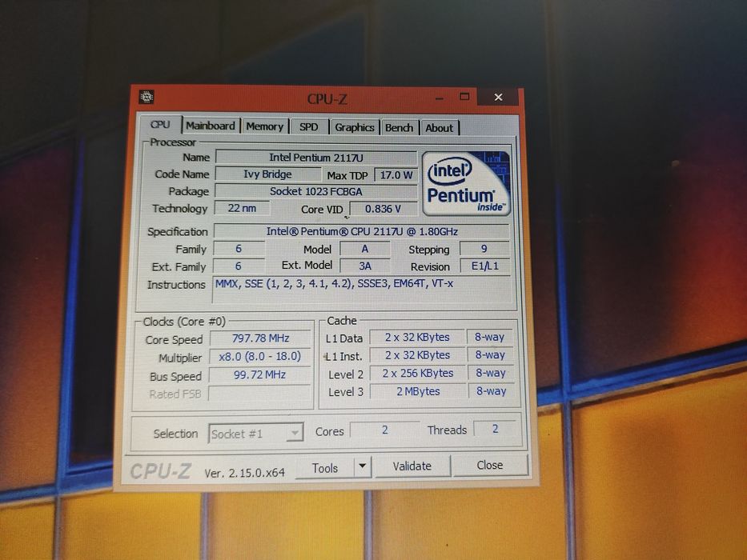
Task: Click the Cores value field
Action: [x=385, y=430]
